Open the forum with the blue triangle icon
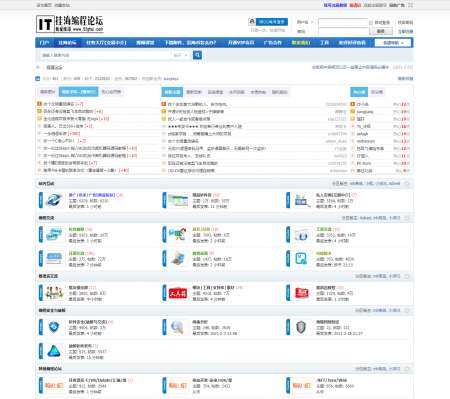450x399 pixels. (54, 351)
